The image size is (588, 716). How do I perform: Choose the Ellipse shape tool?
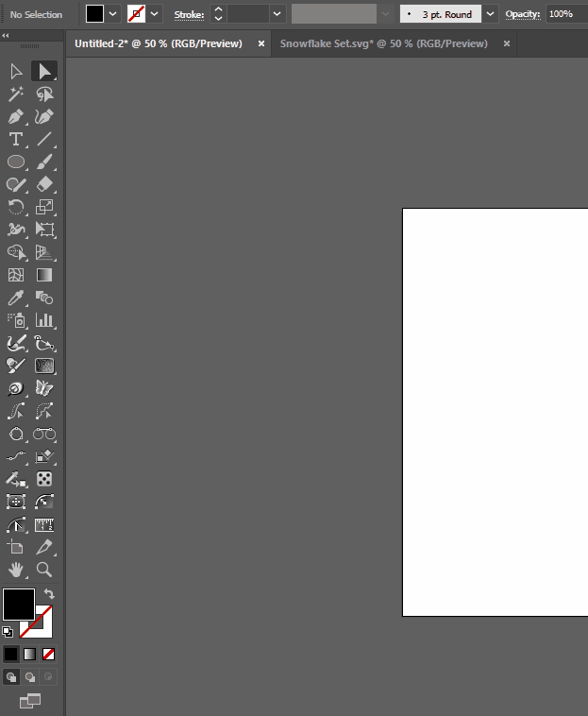point(16,162)
